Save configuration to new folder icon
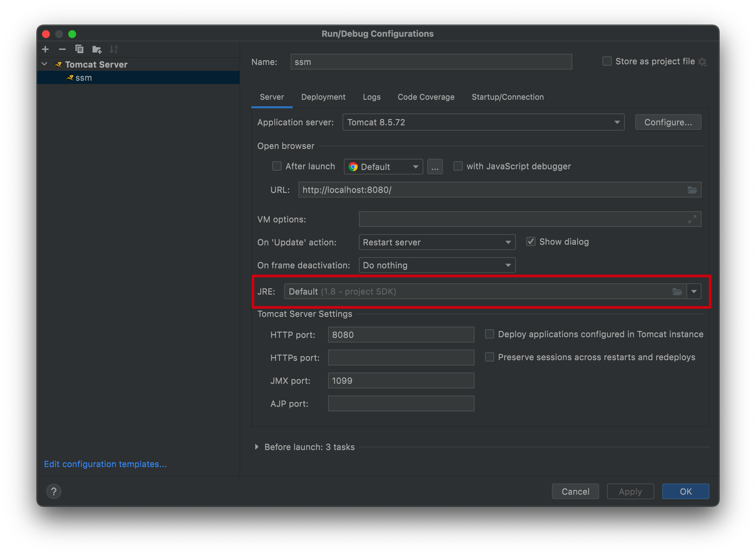 point(97,50)
